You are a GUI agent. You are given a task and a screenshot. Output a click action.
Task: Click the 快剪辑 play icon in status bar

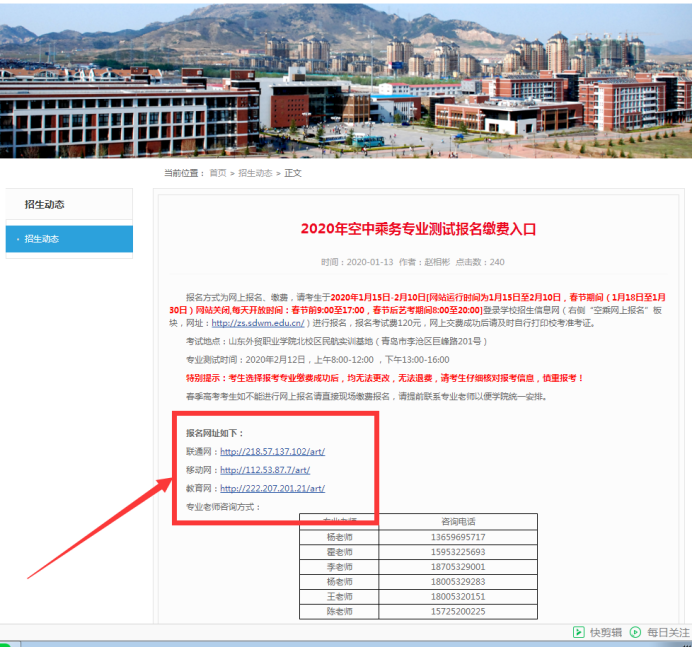(x=578, y=632)
